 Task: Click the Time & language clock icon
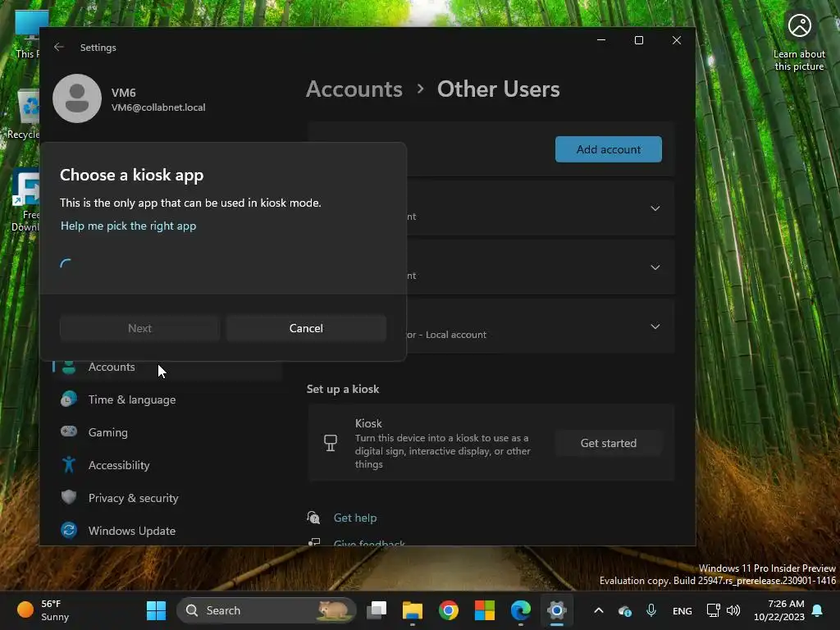pyautogui.click(x=69, y=399)
